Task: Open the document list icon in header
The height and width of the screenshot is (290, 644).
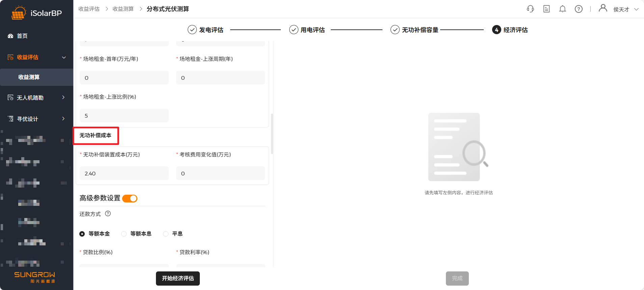Action: pyautogui.click(x=546, y=9)
